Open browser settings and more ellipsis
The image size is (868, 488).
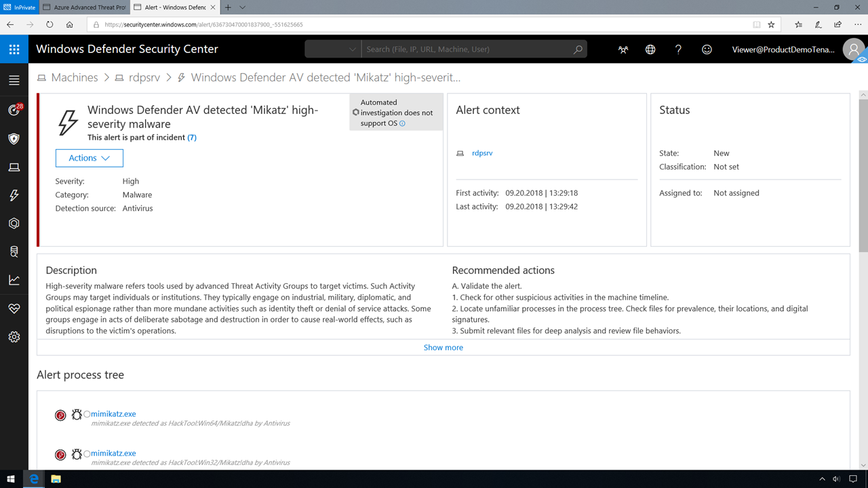click(858, 24)
